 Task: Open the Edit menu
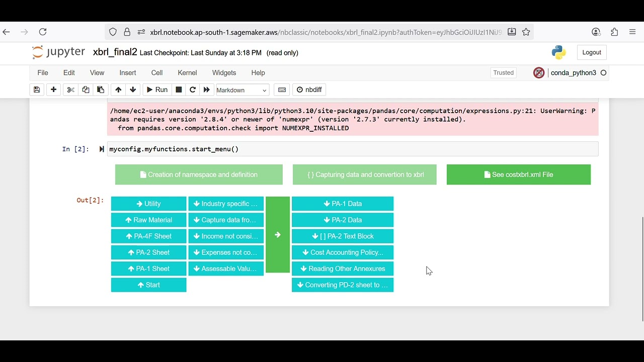point(69,73)
